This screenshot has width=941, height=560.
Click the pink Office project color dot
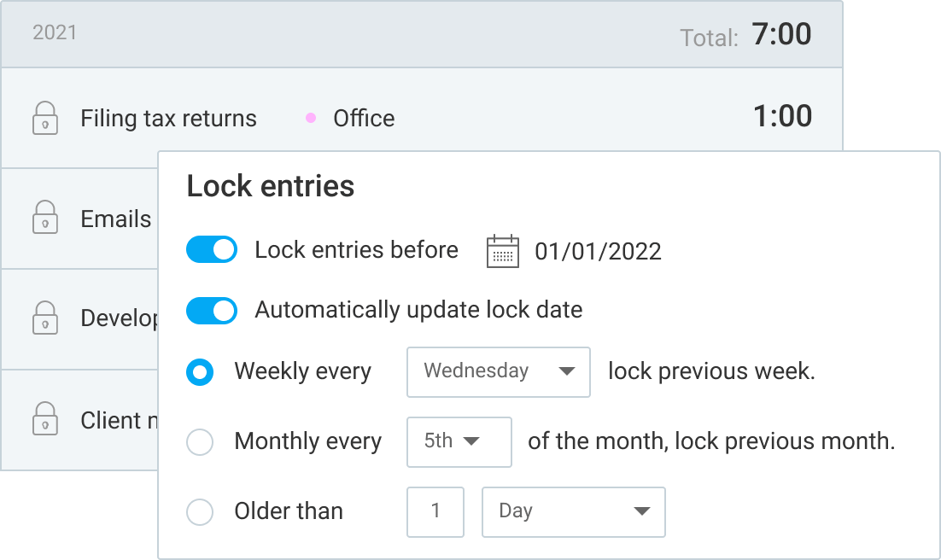click(x=313, y=118)
